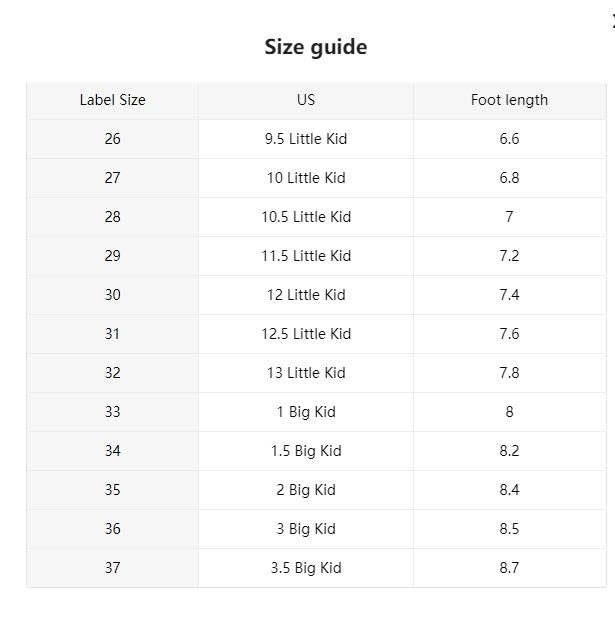Image resolution: width=615 pixels, height=618 pixels.
Task: Click the Size guide heading
Action: pos(315,47)
